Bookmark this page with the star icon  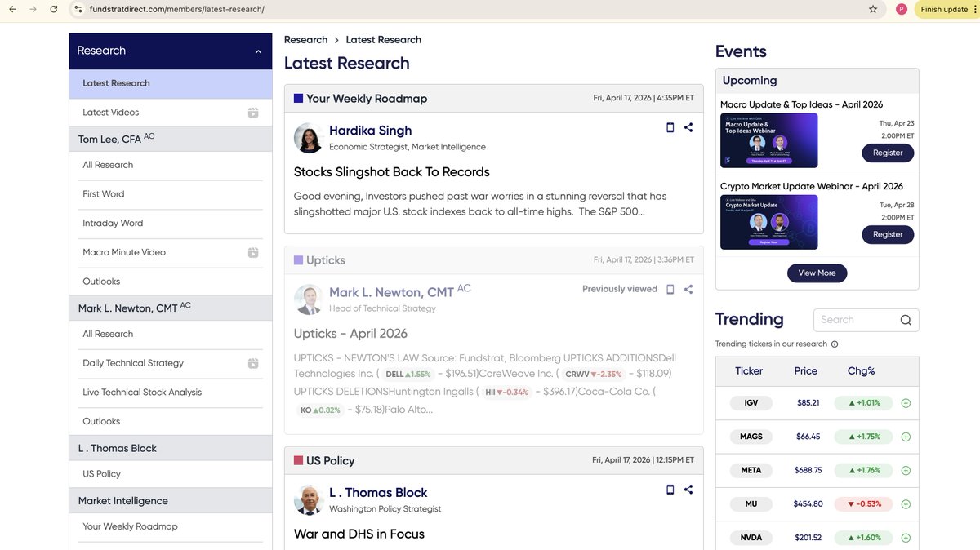(x=873, y=9)
